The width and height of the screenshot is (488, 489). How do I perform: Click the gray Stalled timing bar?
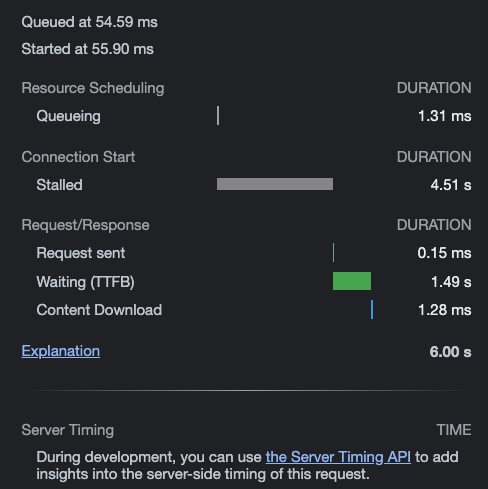[x=275, y=184]
